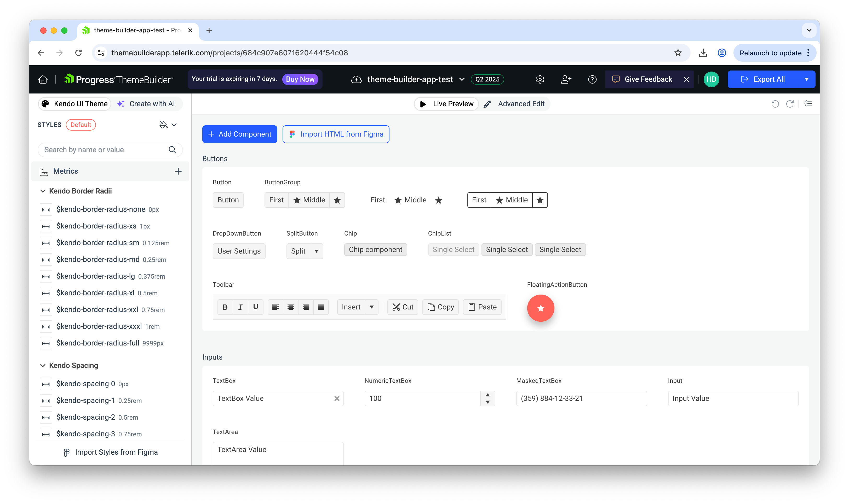The height and width of the screenshot is (504, 849).
Task: Open browser tab search chevron
Action: (x=809, y=30)
